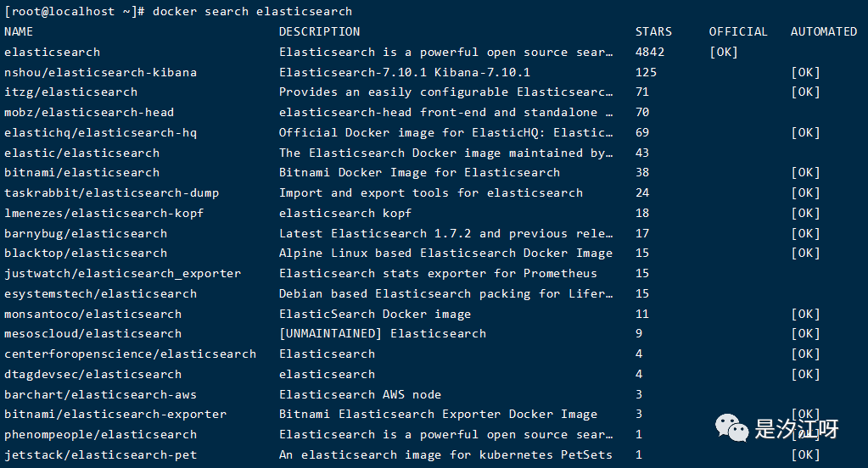The image size is (868, 468).
Task: Click the [OK] official marker for elasticsearch
Action: [724, 52]
